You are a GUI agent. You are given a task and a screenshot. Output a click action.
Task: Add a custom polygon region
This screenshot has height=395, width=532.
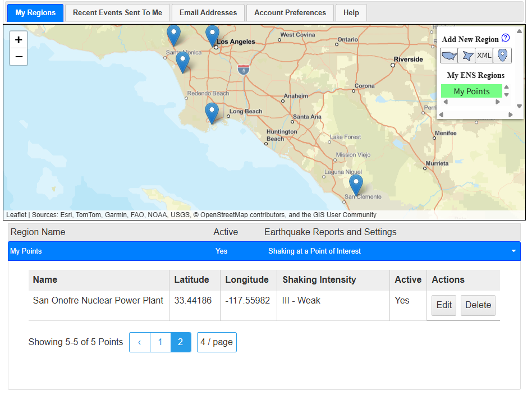[x=466, y=56]
